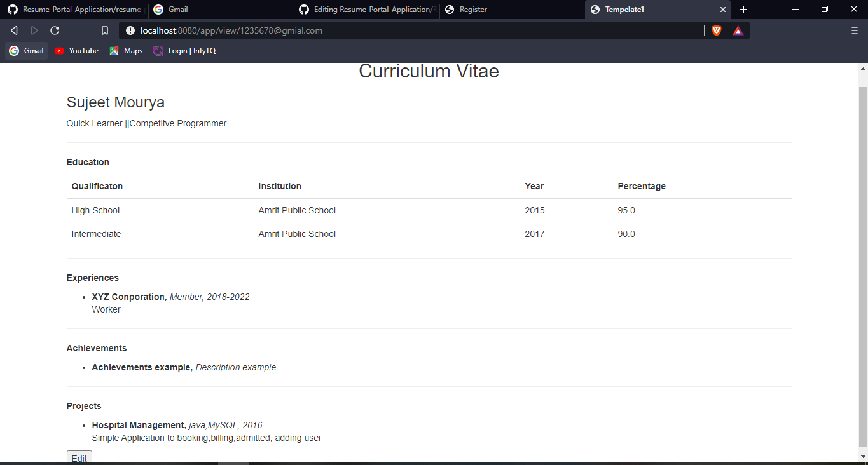Click the Institution column header
This screenshot has height=465, width=868.
tap(280, 186)
